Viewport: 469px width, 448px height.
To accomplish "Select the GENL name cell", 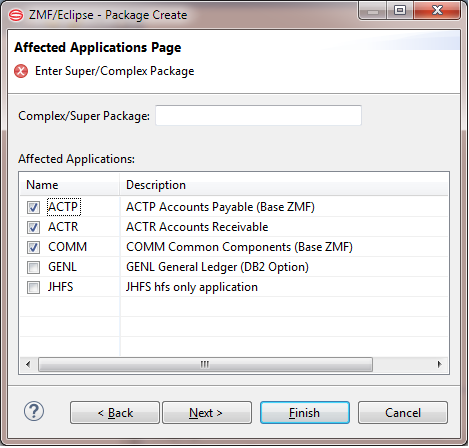I will pos(62,267).
